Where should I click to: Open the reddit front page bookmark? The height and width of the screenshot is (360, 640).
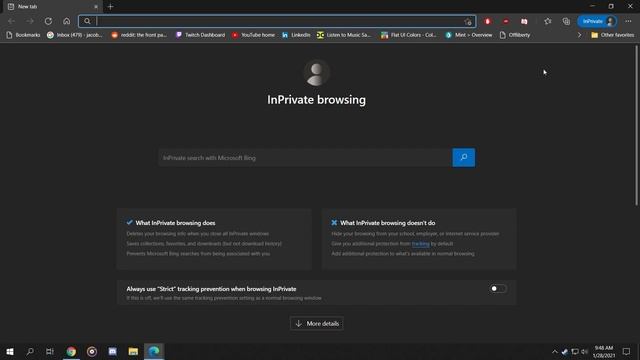[139, 35]
